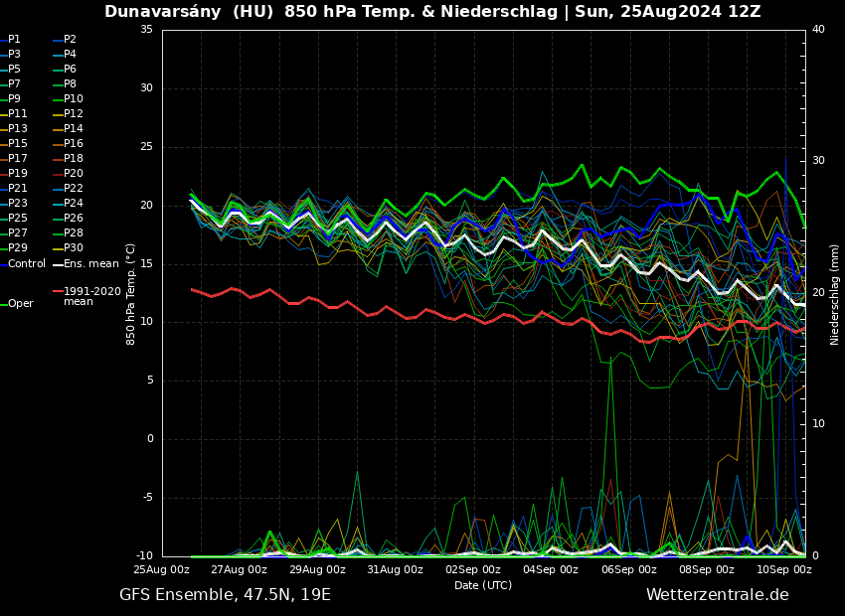Click the red line swatch beside 1991-2020 mean

pos(58,292)
